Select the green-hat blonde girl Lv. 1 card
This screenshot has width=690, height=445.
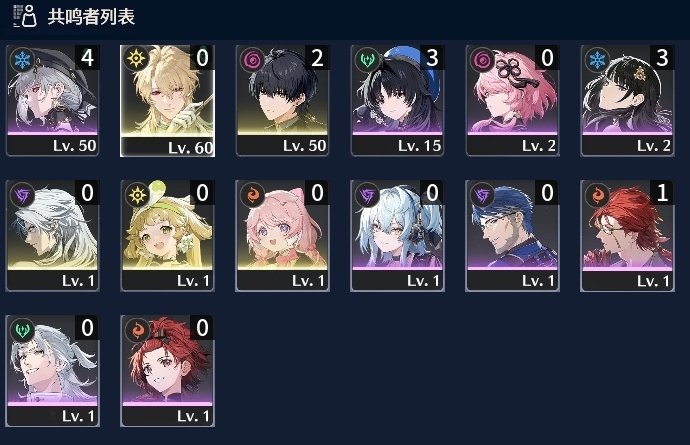[x=168, y=236]
